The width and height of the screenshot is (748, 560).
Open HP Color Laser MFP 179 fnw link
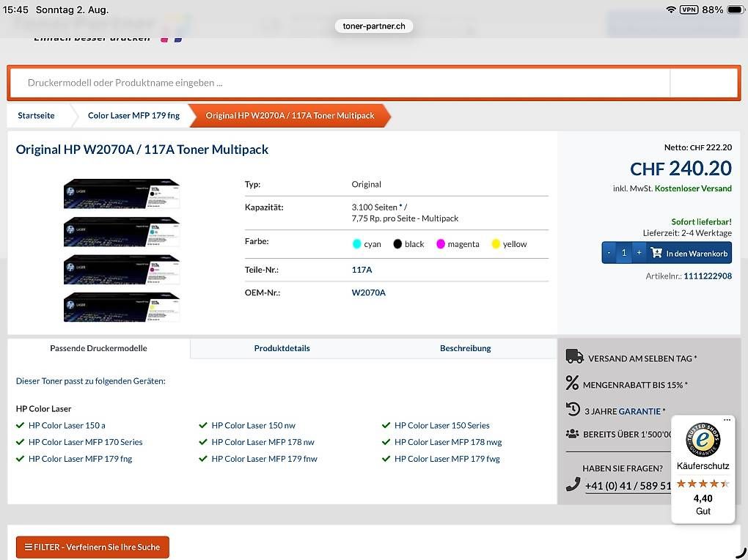click(264, 458)
